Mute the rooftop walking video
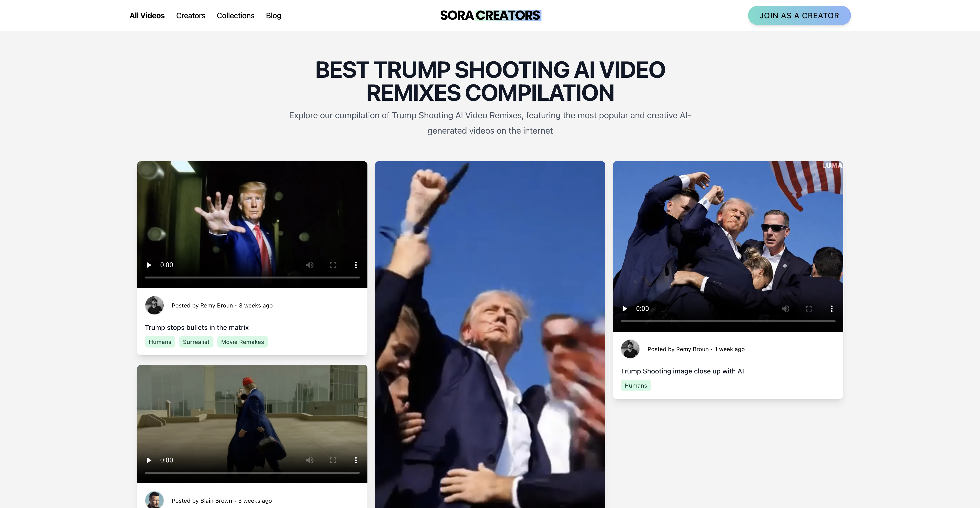 [310, 460]
